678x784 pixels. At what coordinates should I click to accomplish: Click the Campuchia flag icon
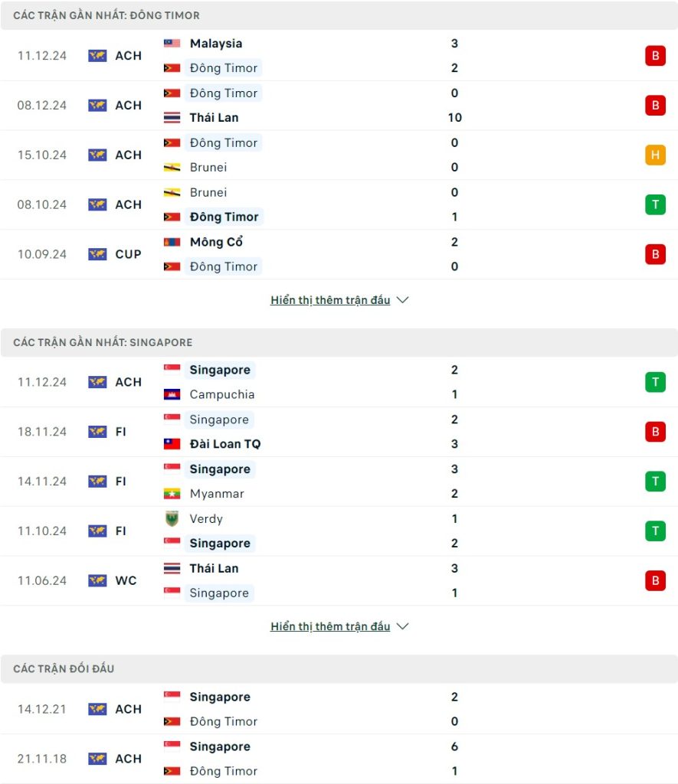172,394
